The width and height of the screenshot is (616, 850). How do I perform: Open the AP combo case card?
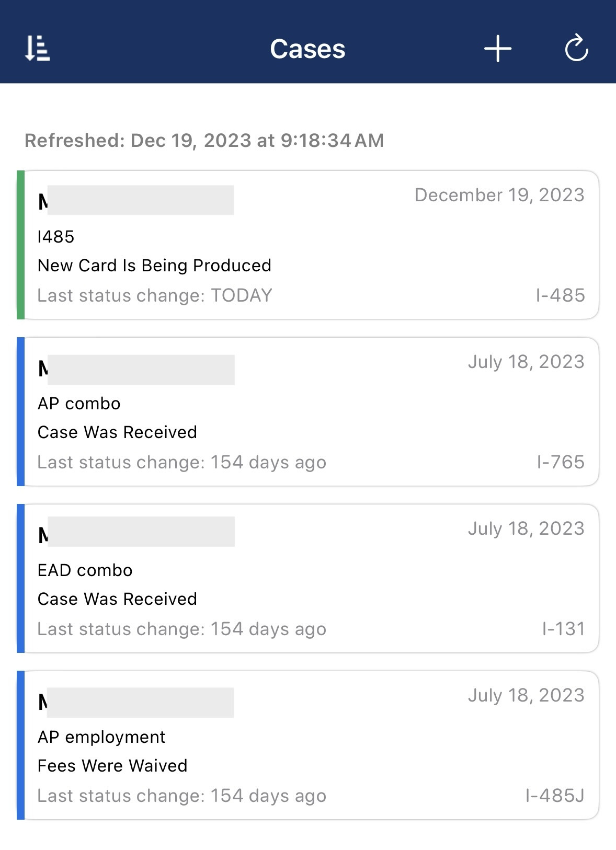point(308,411)
